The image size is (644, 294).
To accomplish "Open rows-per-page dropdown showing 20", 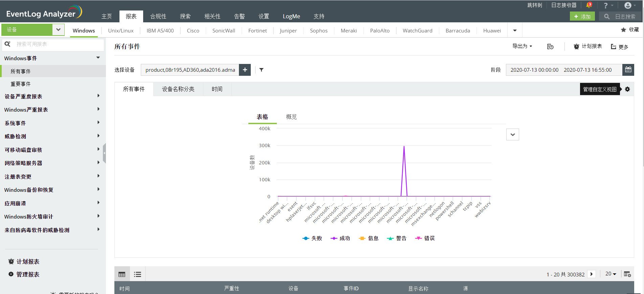I will [610, 274].
